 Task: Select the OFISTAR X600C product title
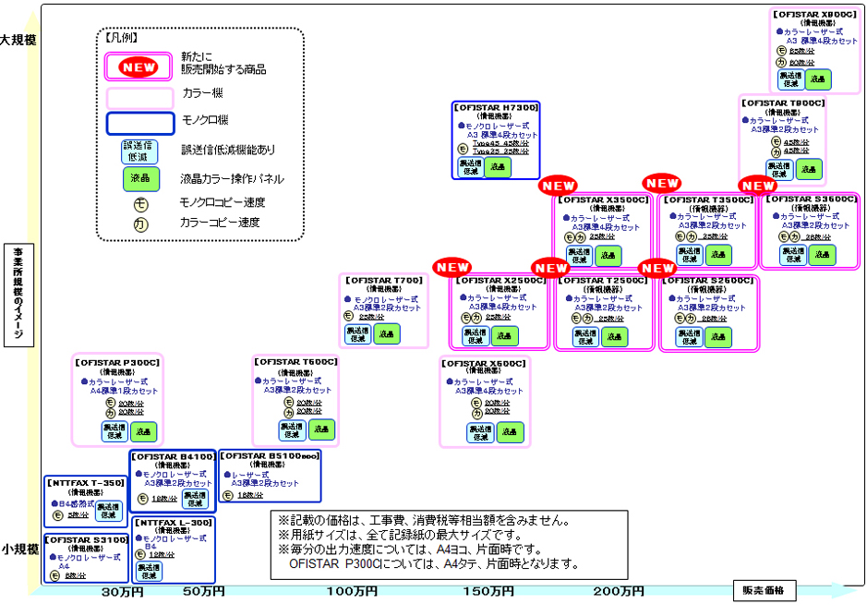[485, 363]
